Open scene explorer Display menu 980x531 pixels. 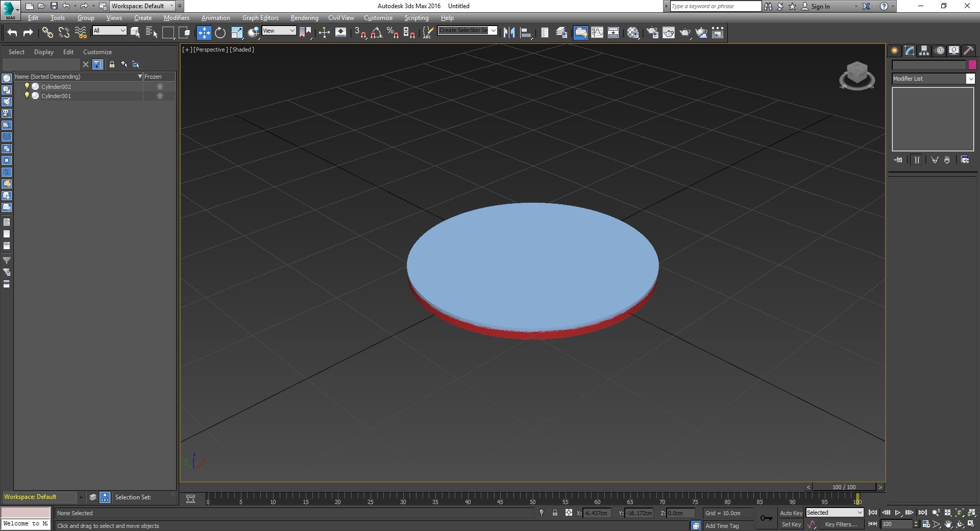click(44, 52)
